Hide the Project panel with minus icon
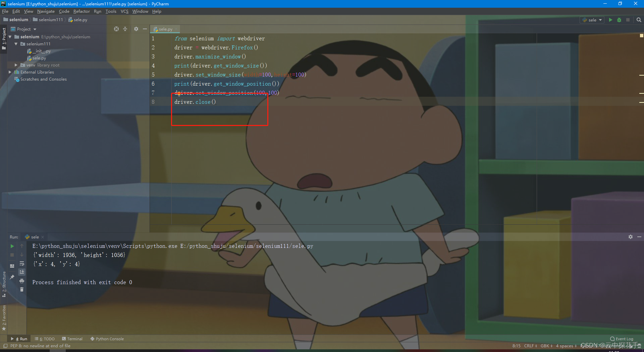 click(145, 29)
